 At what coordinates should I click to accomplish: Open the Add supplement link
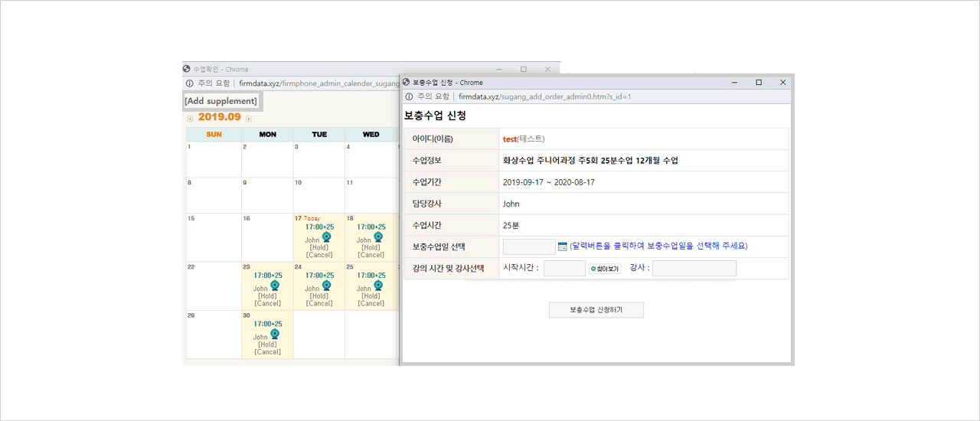coord(221,101)
